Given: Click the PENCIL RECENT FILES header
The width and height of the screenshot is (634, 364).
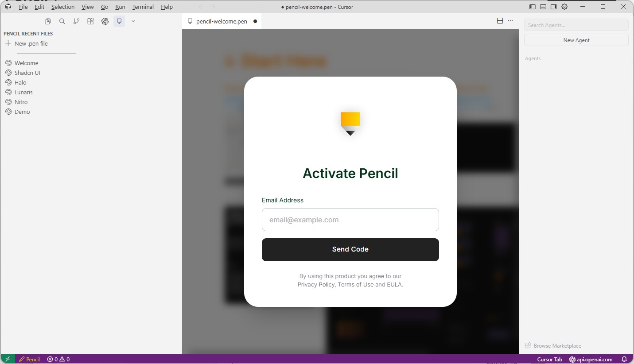Looking at the screenshot, I should pyautogui.click(x=28, y=34).
